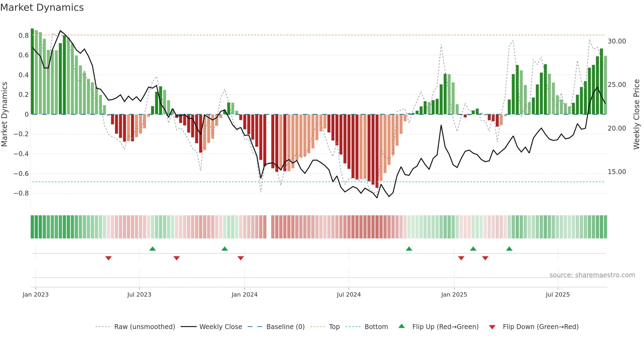
Task: Click the Top legend entry
Action: [325, 327]
